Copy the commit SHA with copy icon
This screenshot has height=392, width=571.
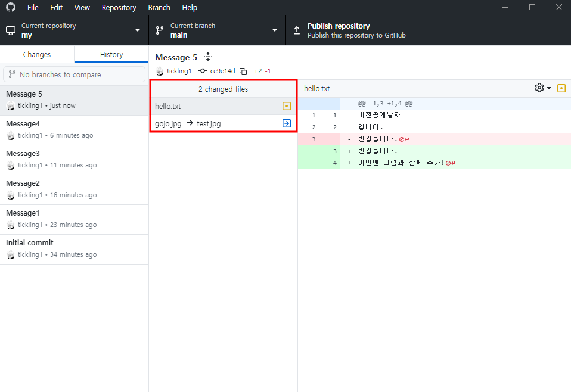[x=243, y=71]
